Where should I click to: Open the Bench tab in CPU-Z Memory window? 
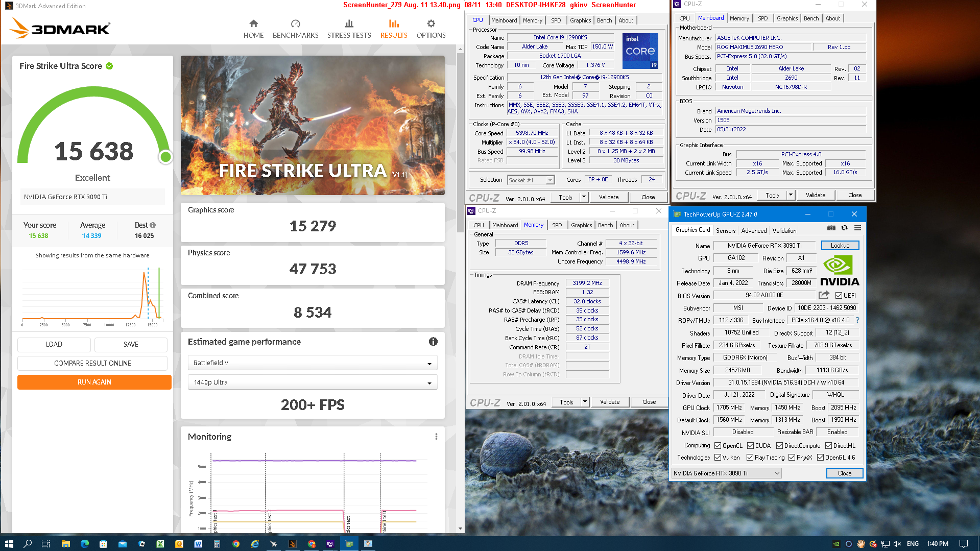click(x=605, y=225)
